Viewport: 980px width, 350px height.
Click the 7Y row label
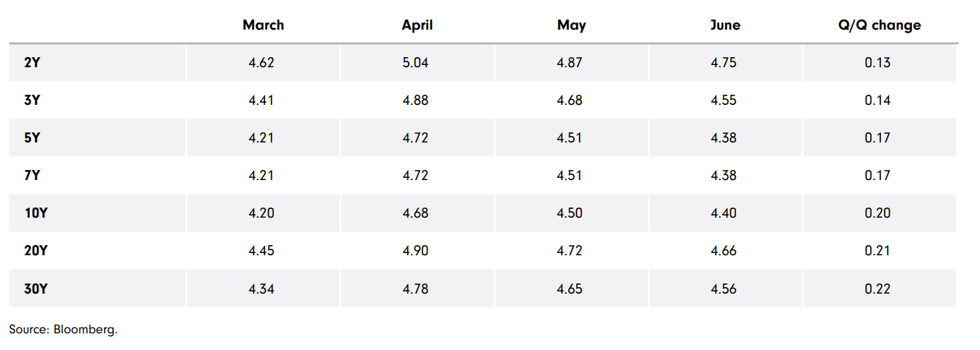pos(32,176)
